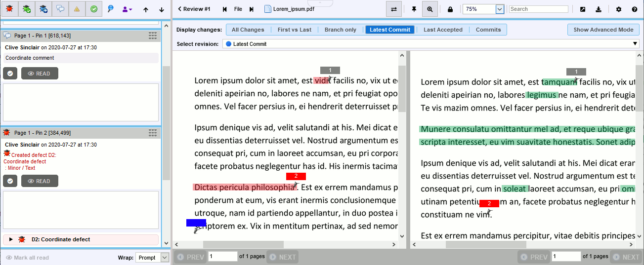Image resolution: width=644 pixels, height=265 pixels.
Task: Open the Select revision dropdown
Action: pyautogui.click(x=635, y=44)
